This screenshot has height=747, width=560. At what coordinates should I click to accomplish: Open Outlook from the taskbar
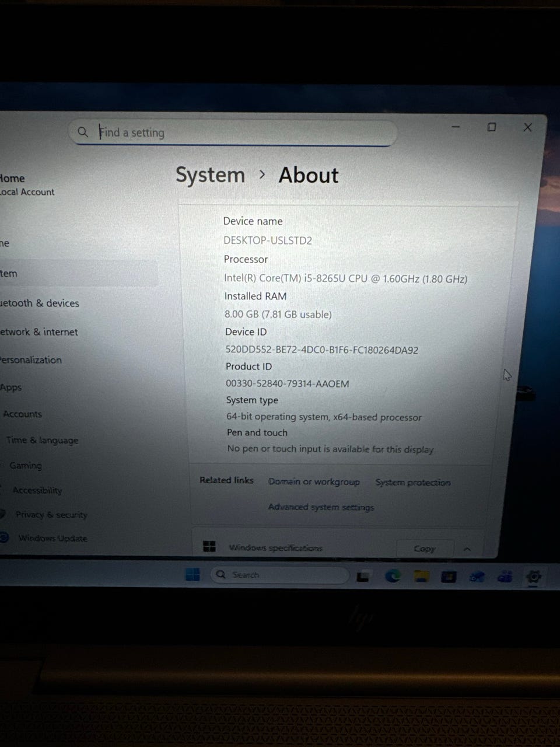click(477, 577)
